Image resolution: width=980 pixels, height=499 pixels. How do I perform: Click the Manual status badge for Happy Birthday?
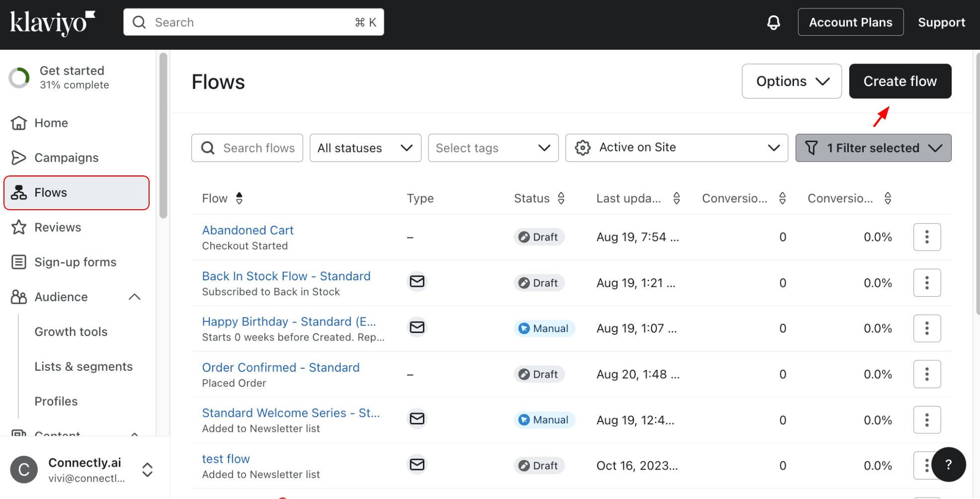[544, 329]
